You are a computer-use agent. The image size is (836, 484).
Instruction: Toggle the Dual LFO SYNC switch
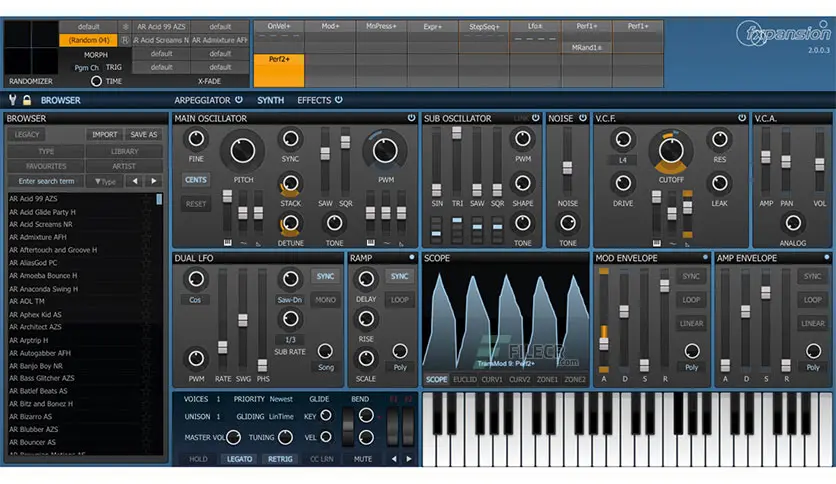tap(325, 276)
